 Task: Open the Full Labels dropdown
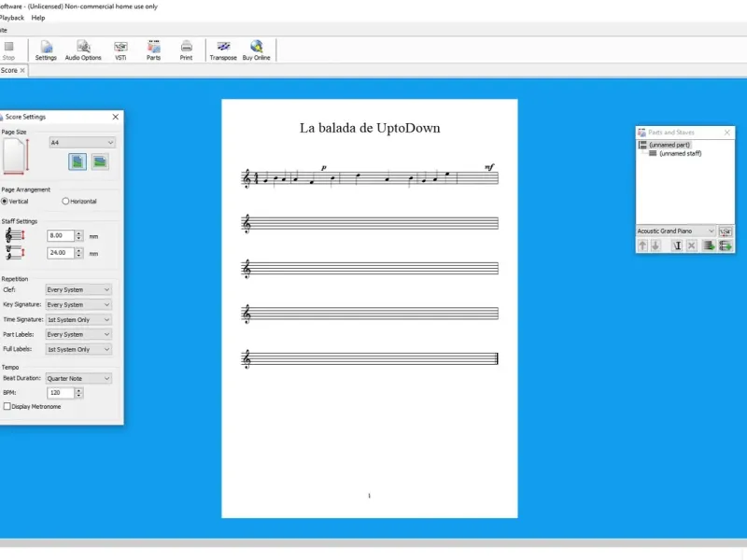coord(78,349)
